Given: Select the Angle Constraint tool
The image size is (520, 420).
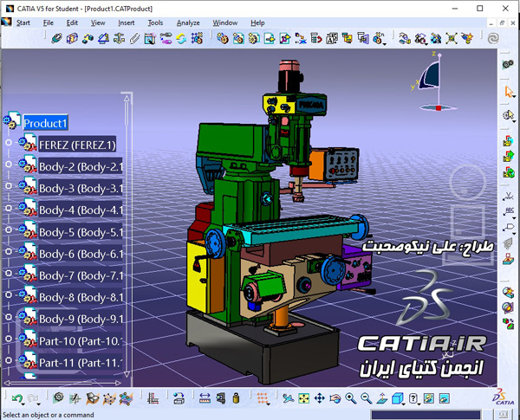Looking at the screenshot, I should pyautogui.click(x=103, y=38).
